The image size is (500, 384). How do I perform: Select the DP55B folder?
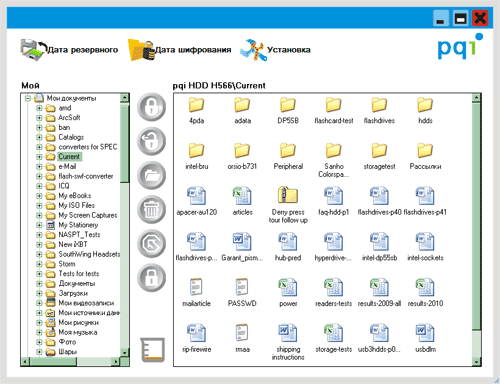pos(288,111)
